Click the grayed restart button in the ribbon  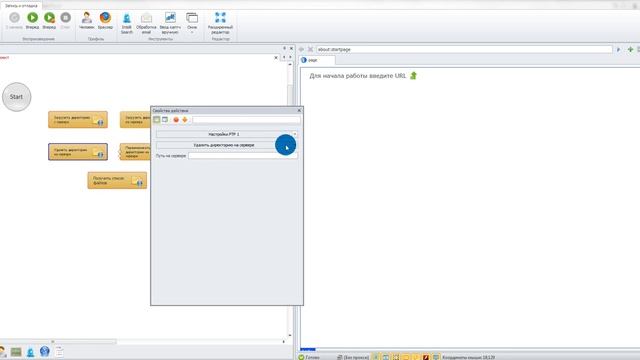(x=14, y=20)
